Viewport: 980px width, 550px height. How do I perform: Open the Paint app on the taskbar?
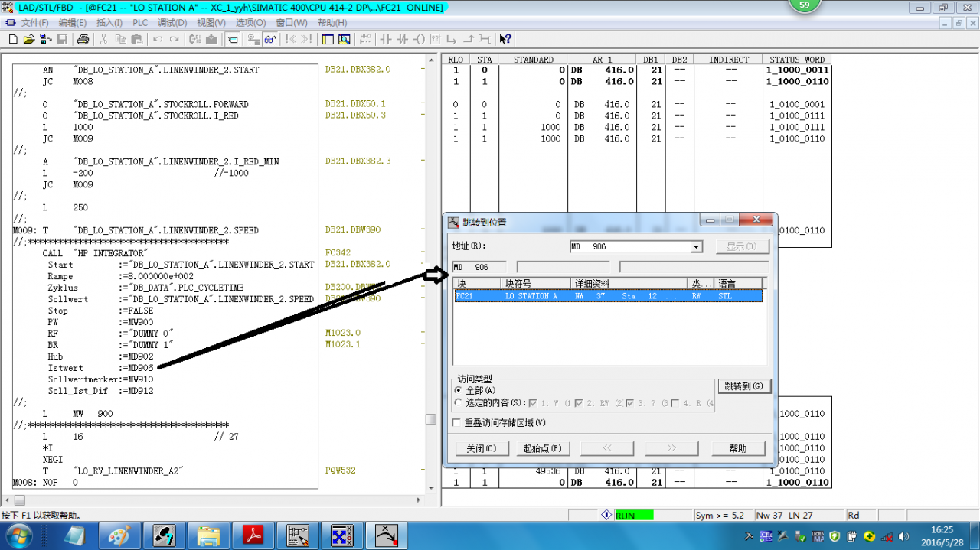tap(120, 535)
